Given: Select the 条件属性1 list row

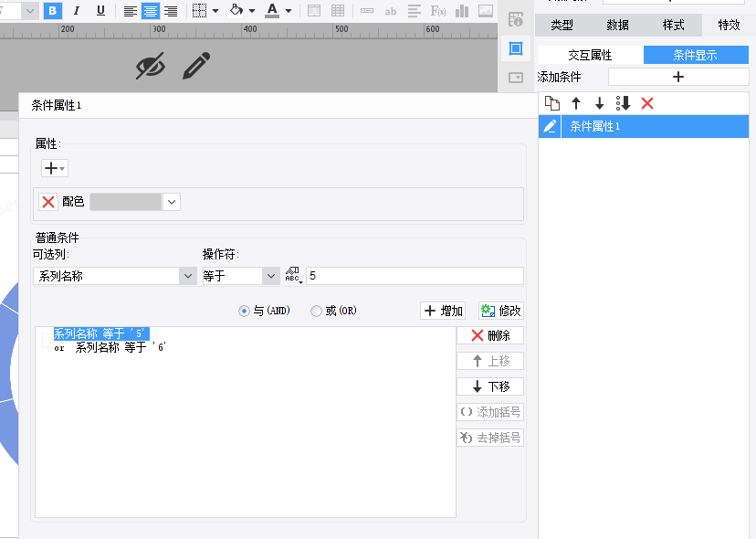Looking at the screenshot, I should click(644, 126).
